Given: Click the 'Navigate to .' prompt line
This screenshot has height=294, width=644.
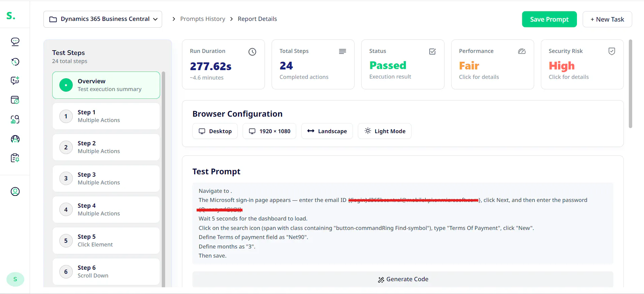Looking at the screenshot, I should pos(215,191).
